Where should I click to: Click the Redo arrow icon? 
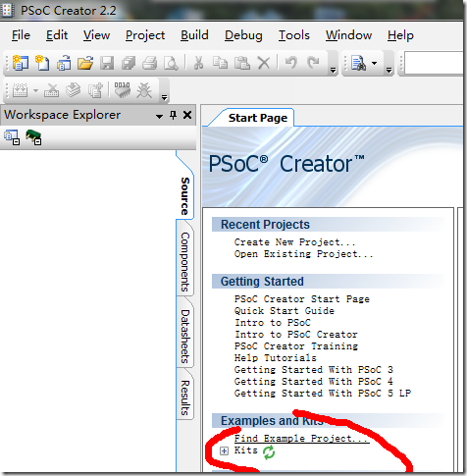click(x=313, y=62)
